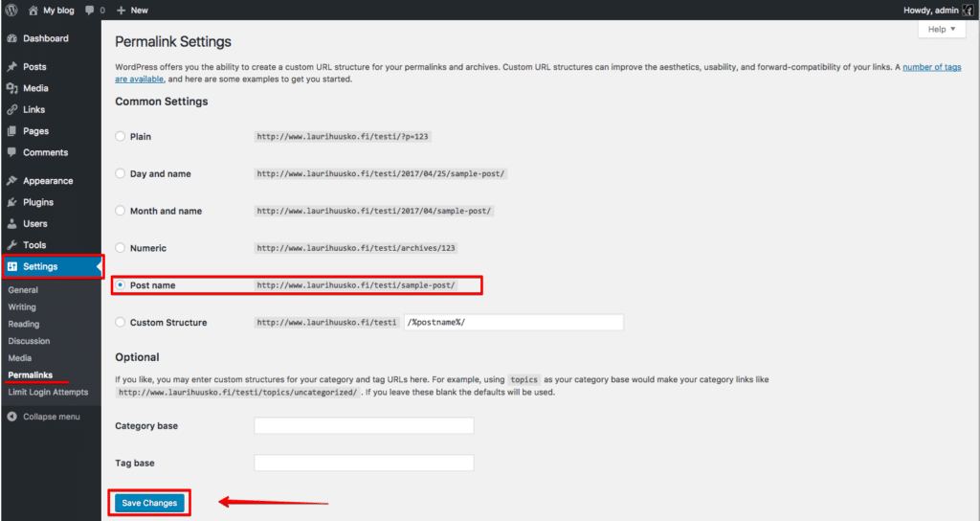Click the Plugins plug icon
This screenshot has height=521, width=980.
(11, 202)
